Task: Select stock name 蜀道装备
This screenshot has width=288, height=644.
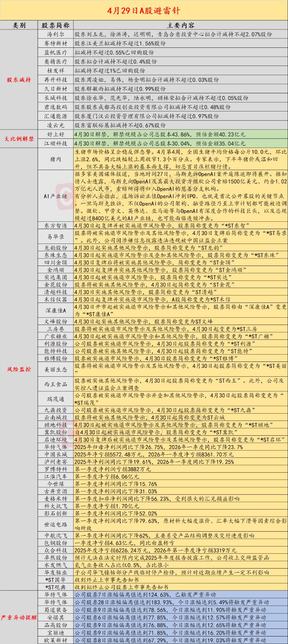Action: (x=56, y=610)
